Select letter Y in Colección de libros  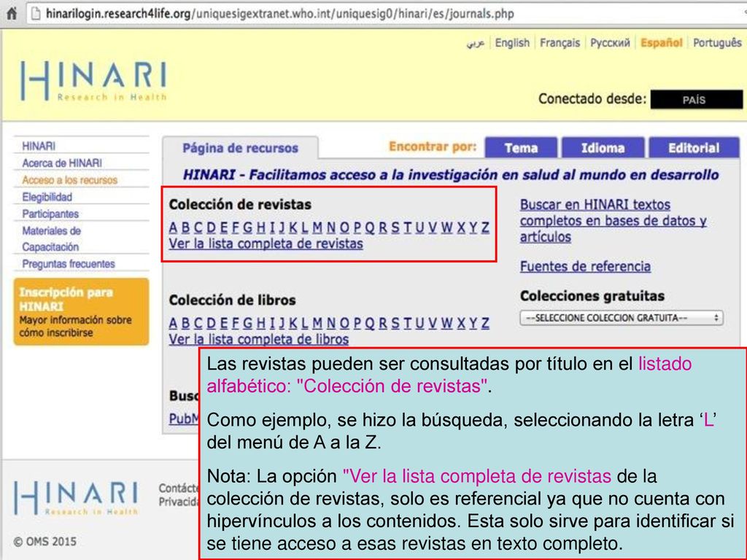click(x=473, y=323)
